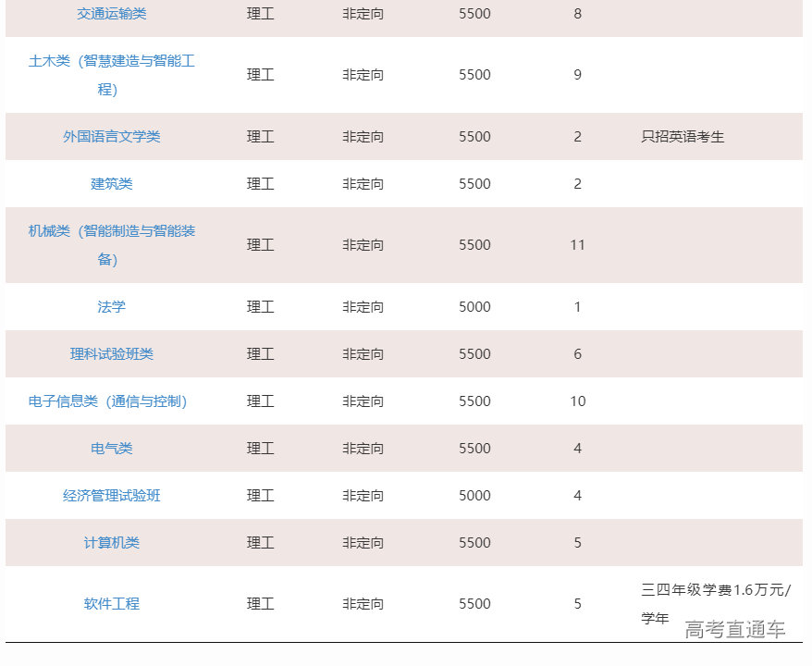The image size is (812, 666).
Task: Click the 5000 tuition cell in 法学 row
Action: tap(474, 307)
